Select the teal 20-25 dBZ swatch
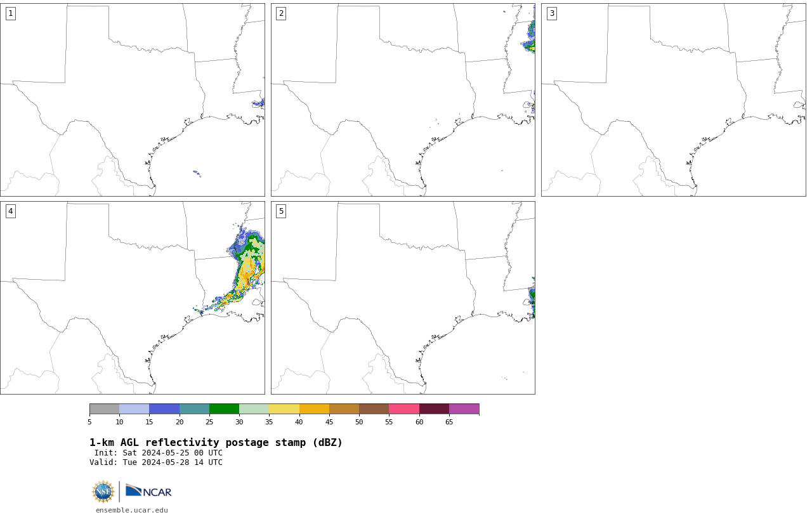 [x=194, y=409]
